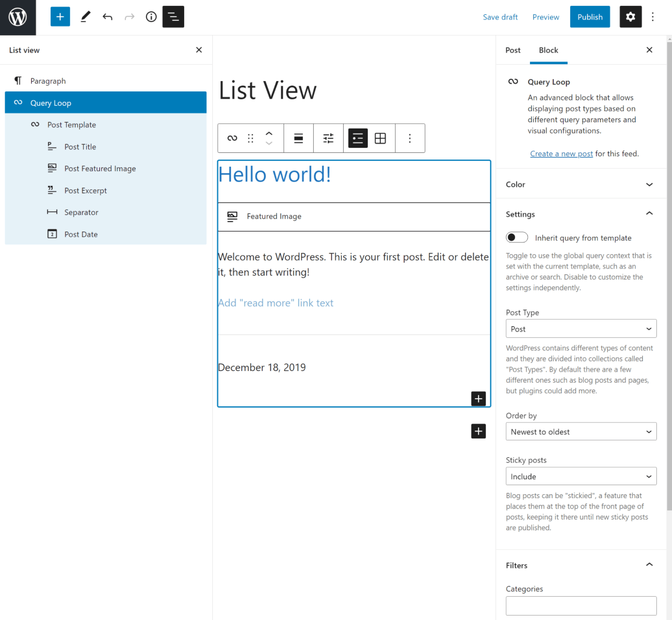Open the Details info icon
The width and height of the screenshot is (672, 620).
click(151, 17)
